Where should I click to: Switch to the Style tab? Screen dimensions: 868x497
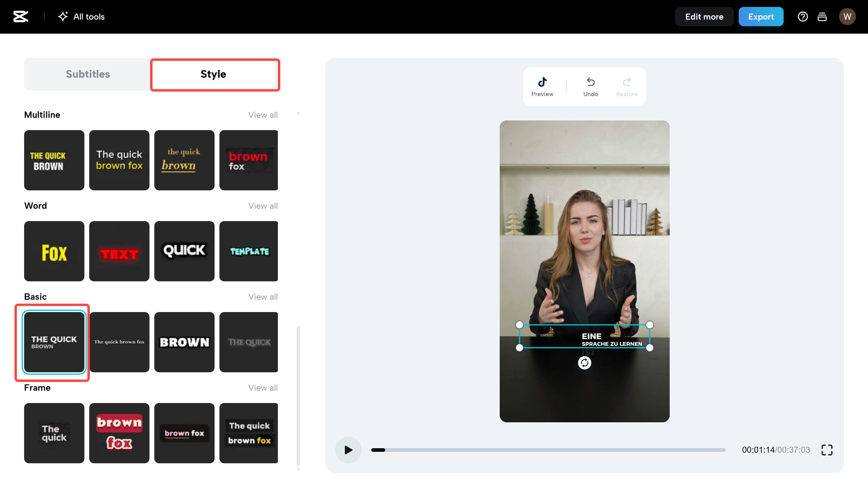click(x=213, y=74)
